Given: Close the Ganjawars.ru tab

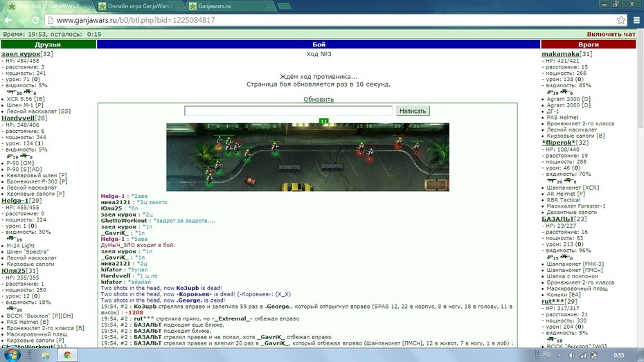Looking at the screenshot, I should (x=269, y=6).
